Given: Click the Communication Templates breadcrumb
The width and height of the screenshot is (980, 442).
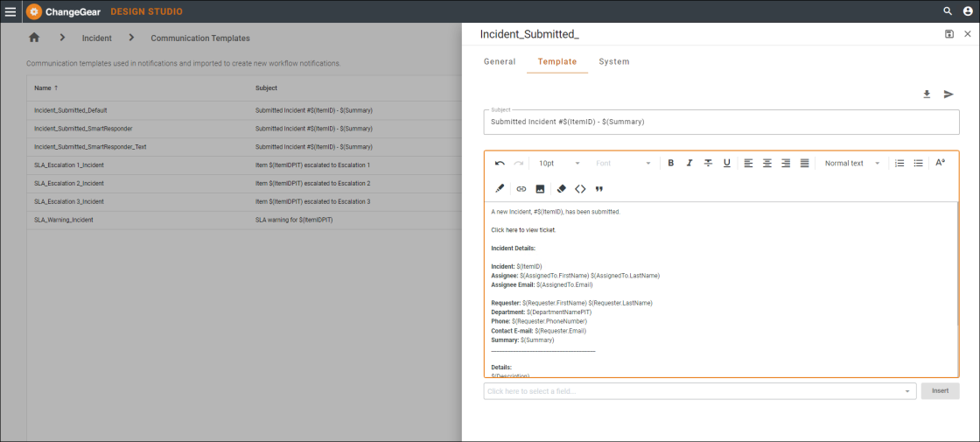Looking at the screenshot, I should point(200,39).
